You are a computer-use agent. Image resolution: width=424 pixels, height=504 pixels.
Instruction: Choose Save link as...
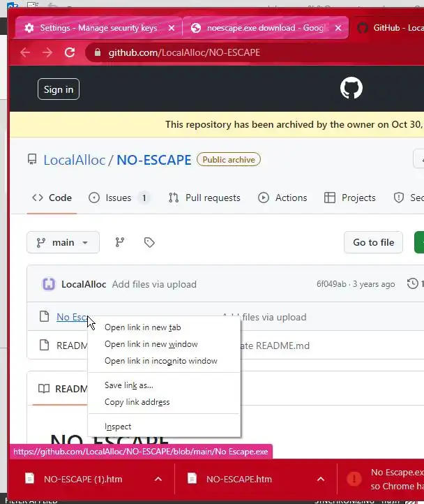pyautogui.click(x=164, y=385)
